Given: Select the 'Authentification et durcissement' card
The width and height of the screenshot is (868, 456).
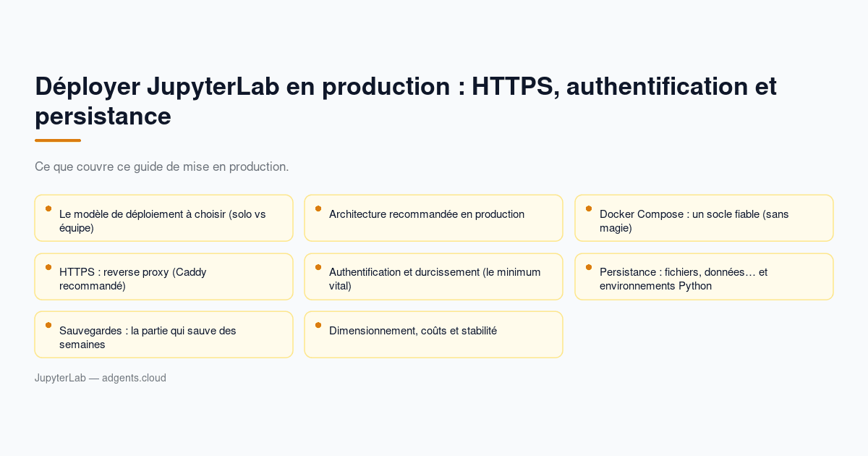Looking at the screenshot, I should [x=433, y=276].
